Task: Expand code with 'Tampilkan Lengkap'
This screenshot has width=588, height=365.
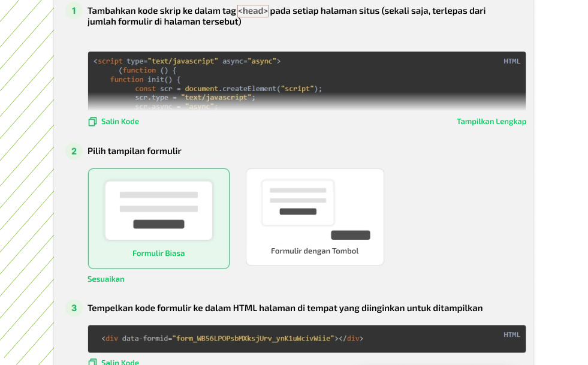Action: pyautogui.click(x=491, y=122)
